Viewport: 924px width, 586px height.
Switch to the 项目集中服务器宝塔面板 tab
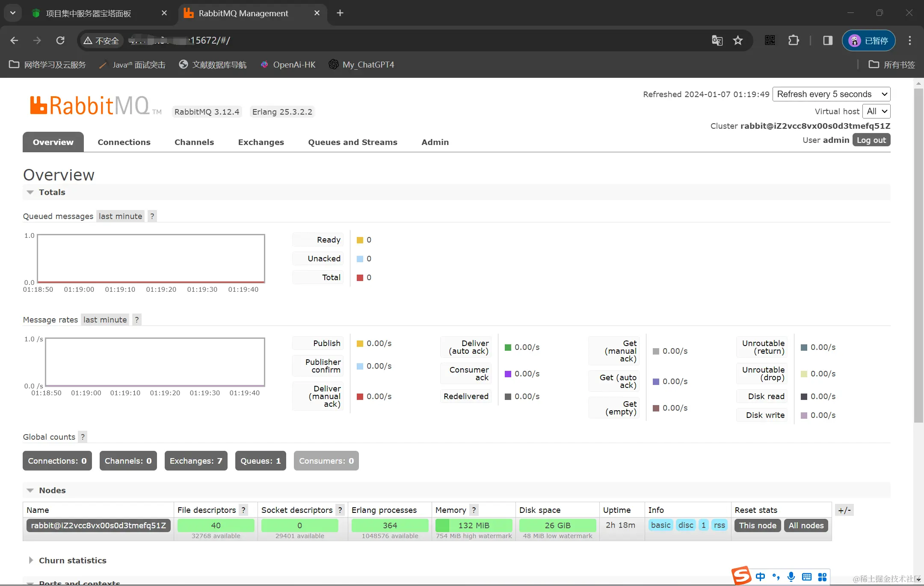(89, 13)
